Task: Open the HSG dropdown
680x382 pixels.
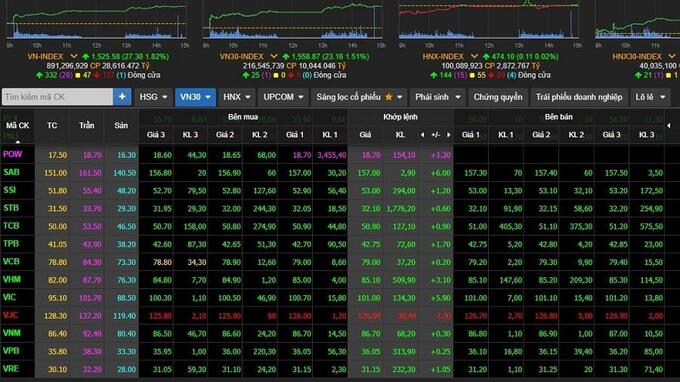Action: 153,97
